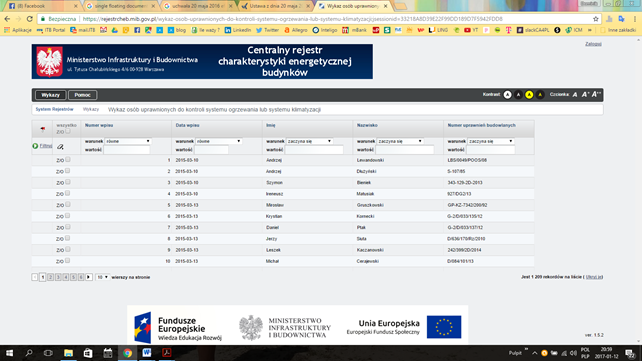Click the red flag icon in table header
The height and width of the screenshot is (361, 642).
pyautogui.click(x=43, y=129)
